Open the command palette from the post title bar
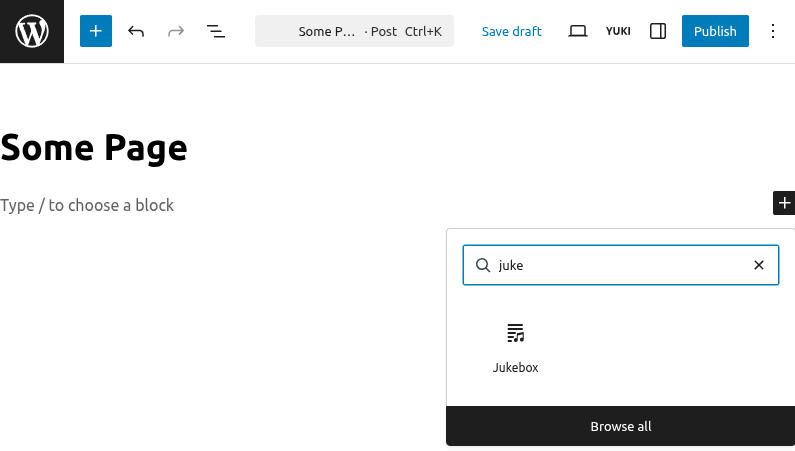This screenshot has height=451, width=795. [354, 31]
